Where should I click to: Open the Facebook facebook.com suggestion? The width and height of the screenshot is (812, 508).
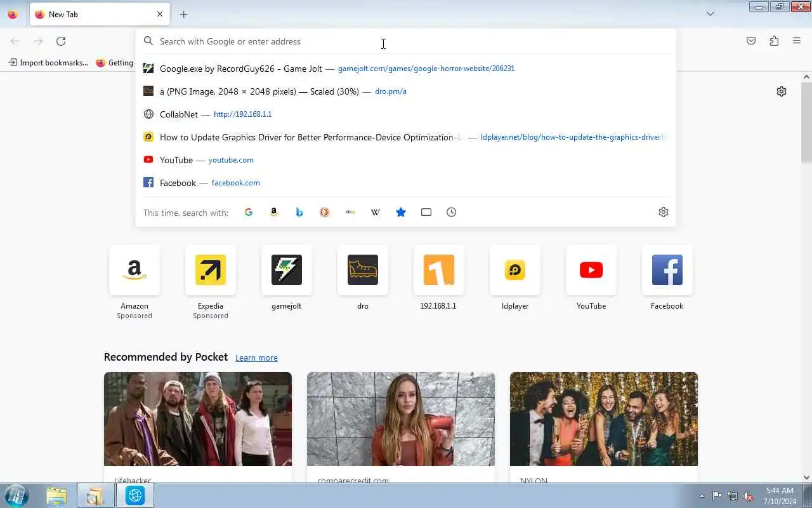pyautogui.click(x=405, y=183)
